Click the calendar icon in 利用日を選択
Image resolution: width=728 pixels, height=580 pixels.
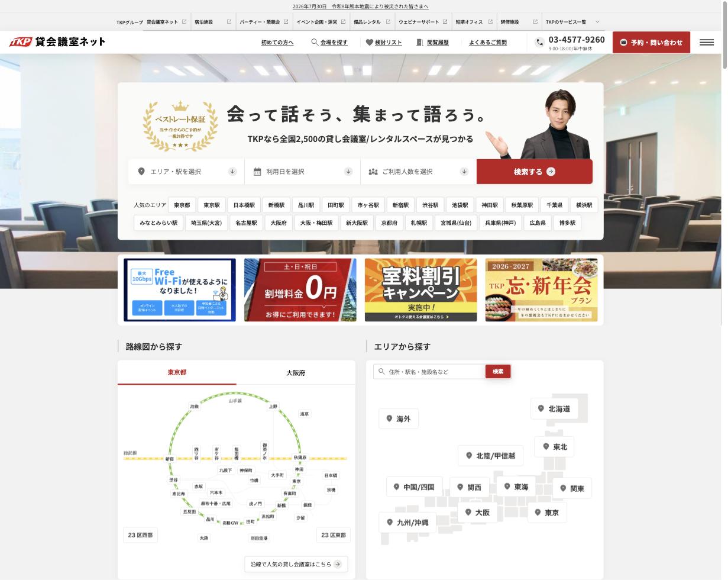pos(257,172)
